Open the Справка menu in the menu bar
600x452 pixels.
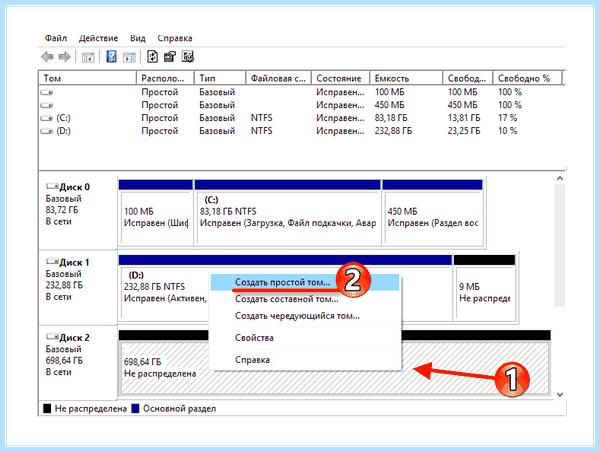[175, 38]
